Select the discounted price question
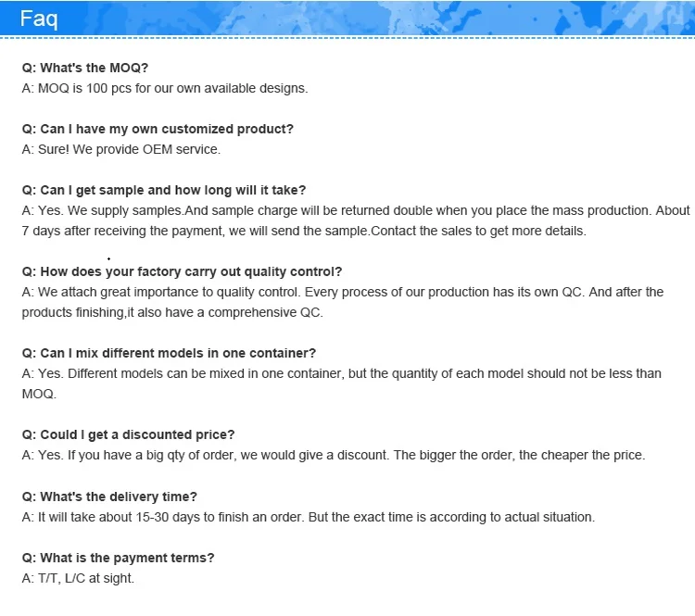The image size is (695, 616). 128,434
